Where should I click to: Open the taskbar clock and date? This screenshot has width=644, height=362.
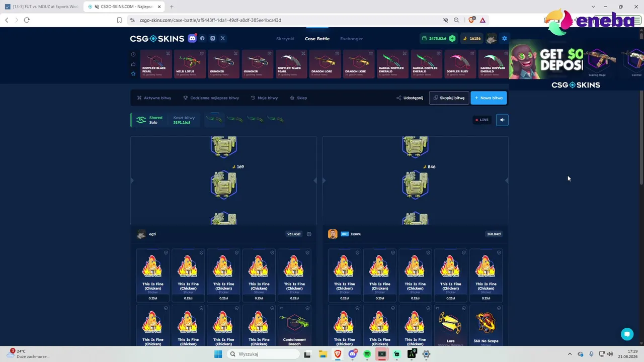628,354
